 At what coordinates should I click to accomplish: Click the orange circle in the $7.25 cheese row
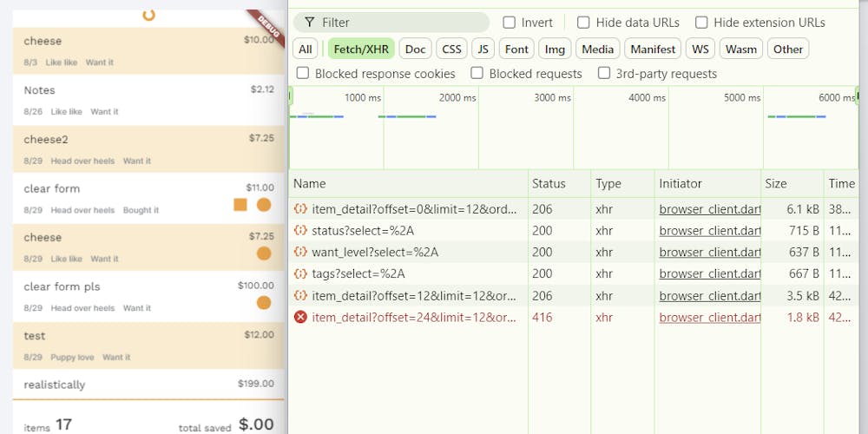coord(264,253)
